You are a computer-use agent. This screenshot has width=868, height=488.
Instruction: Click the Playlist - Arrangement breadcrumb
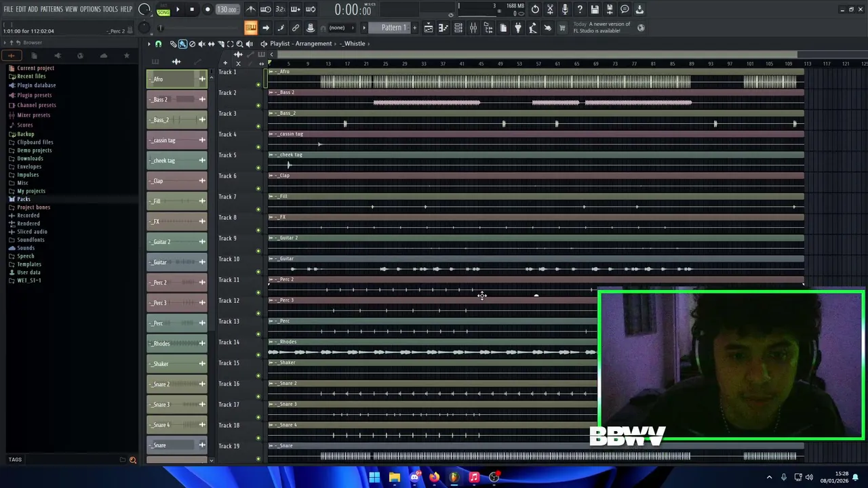coord(301,44)
